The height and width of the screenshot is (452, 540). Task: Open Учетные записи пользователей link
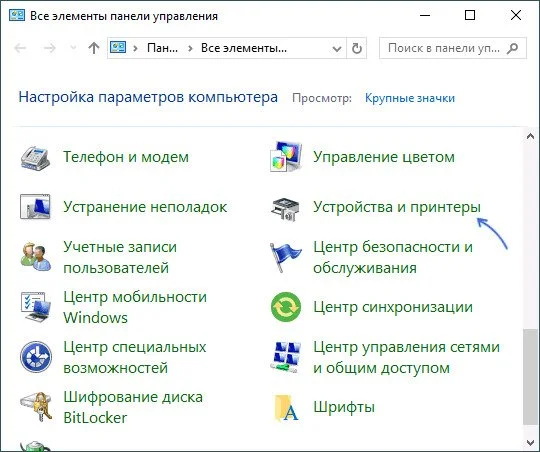click(120, 257)
